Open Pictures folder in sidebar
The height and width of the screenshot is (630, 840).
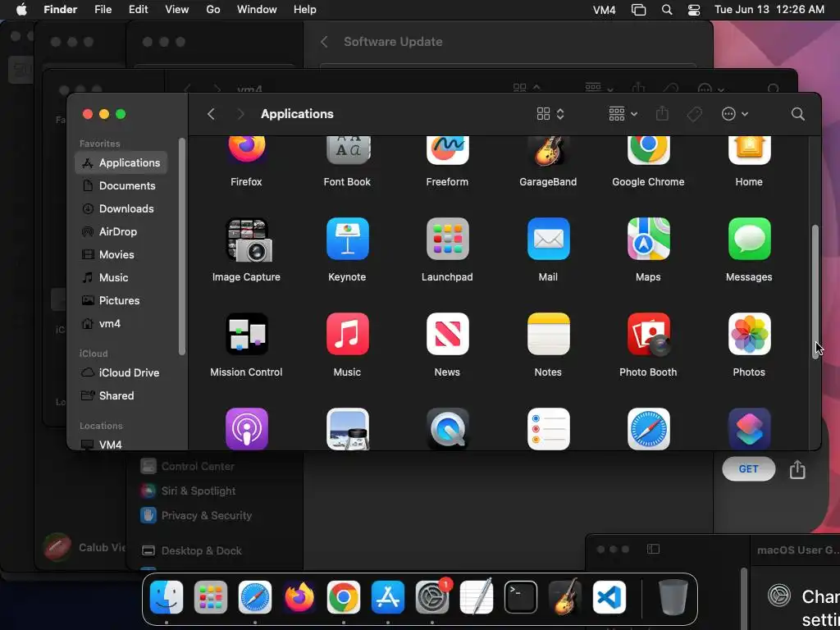[x=121, y=300]
